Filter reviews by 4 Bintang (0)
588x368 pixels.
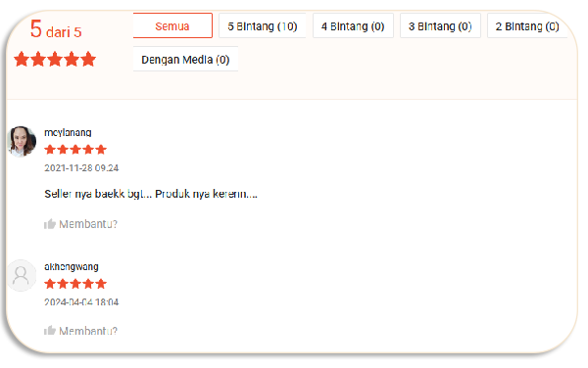353,25
